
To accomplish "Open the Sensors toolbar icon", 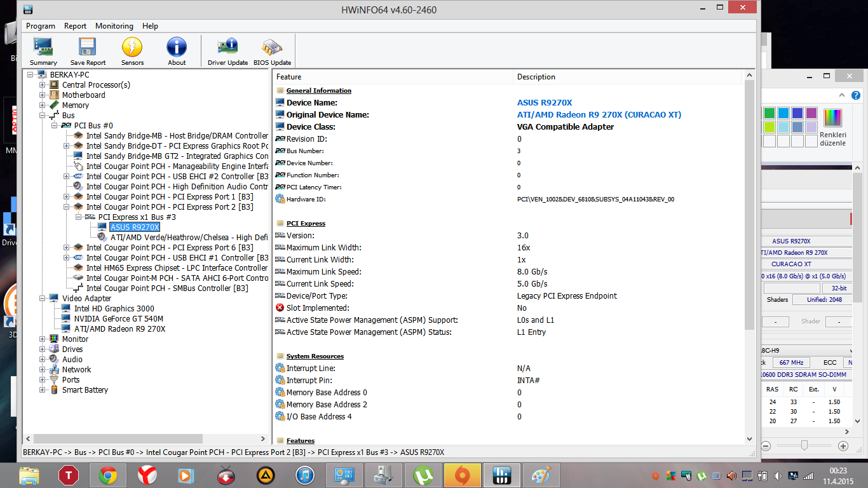I will (132, 51).
